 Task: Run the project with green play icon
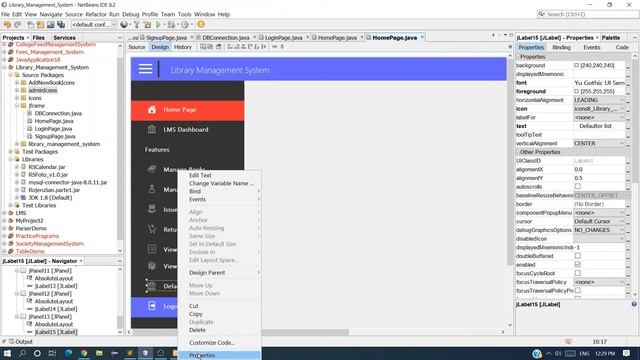point(159,24)
